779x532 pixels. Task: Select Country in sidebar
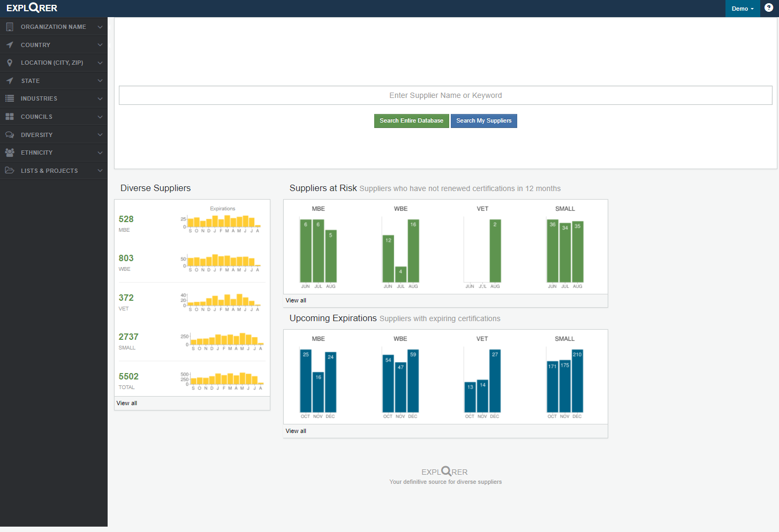[x=54, y=45]
